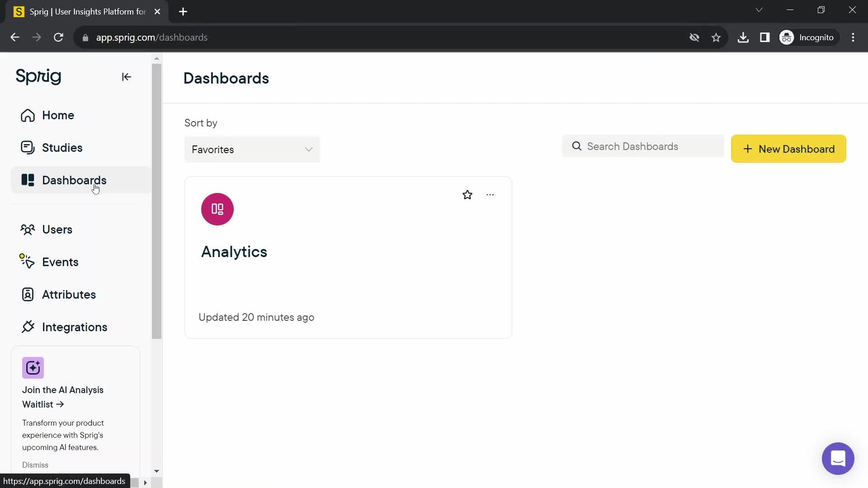The width and height of the screenshot is (868, 488).
Task: Click the New Dashboard button
Action: point(788,149)
